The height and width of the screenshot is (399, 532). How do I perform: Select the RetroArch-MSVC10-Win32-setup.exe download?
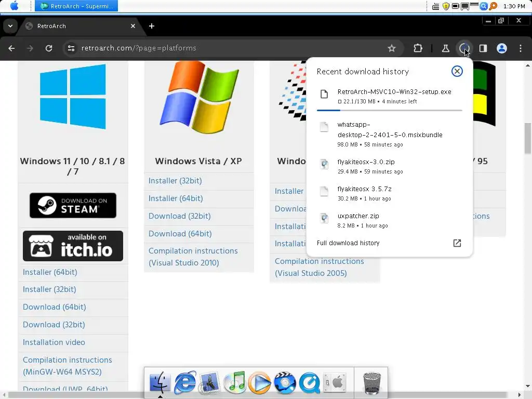390,96
